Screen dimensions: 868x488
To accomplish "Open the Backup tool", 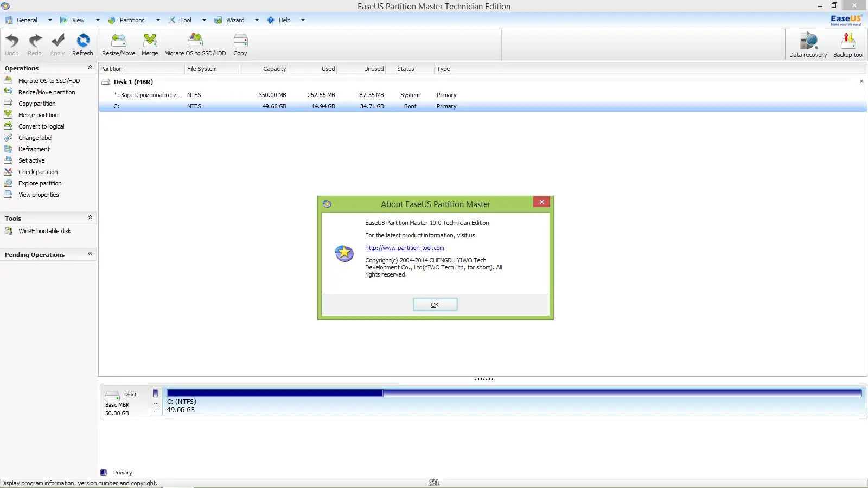I will 848,44.
